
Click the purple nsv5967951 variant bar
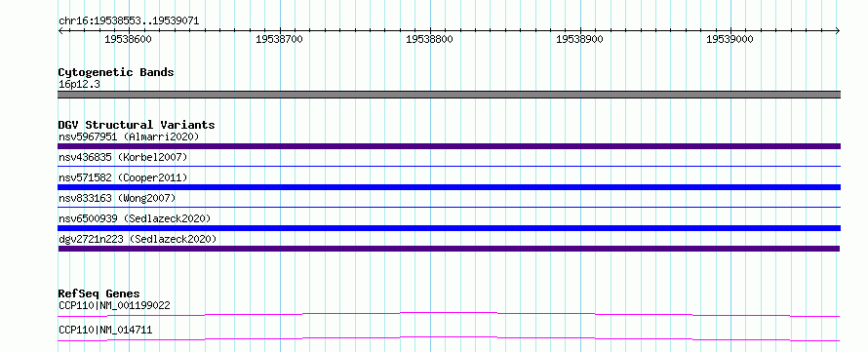click(449, 146)
